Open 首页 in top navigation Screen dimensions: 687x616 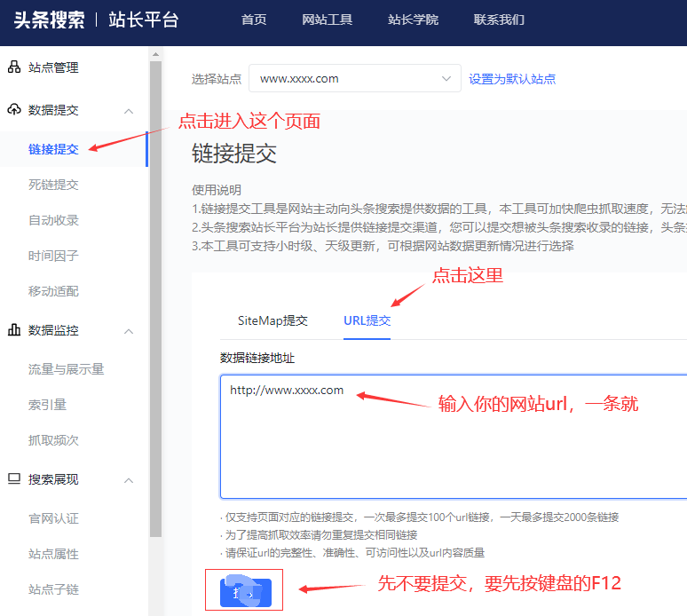tap(254, 20)
